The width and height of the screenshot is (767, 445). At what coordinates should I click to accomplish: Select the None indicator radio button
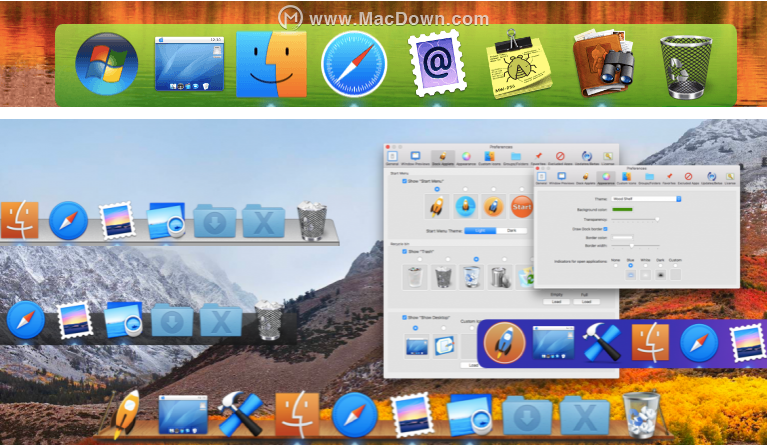615,266
